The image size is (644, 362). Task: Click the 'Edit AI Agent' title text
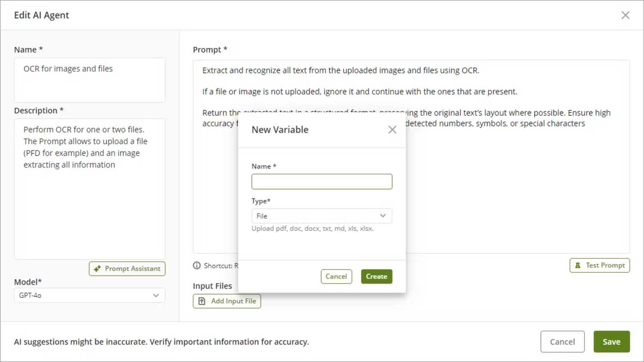(41, 15)
